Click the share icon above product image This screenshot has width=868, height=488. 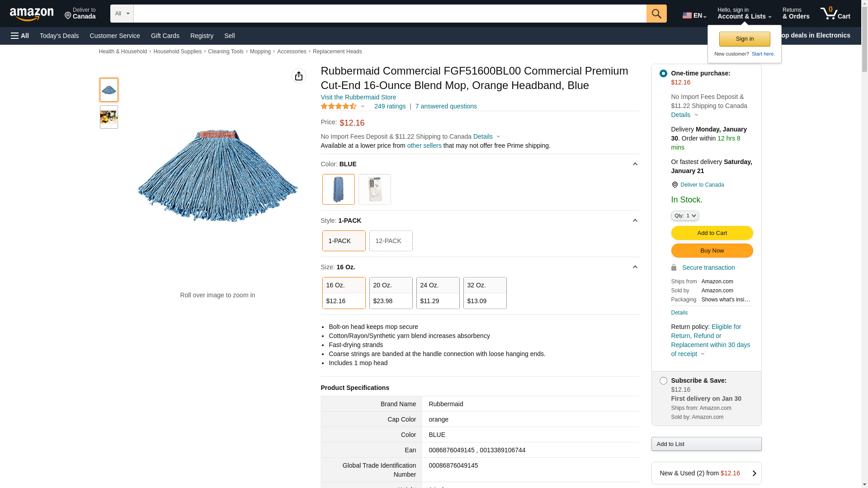point(298,76)
